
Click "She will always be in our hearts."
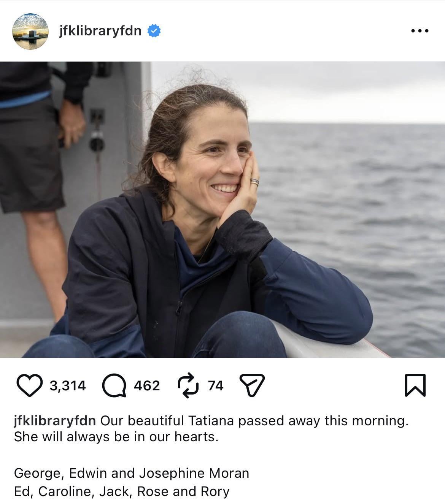pyautogui.click(x=116, y=437)
